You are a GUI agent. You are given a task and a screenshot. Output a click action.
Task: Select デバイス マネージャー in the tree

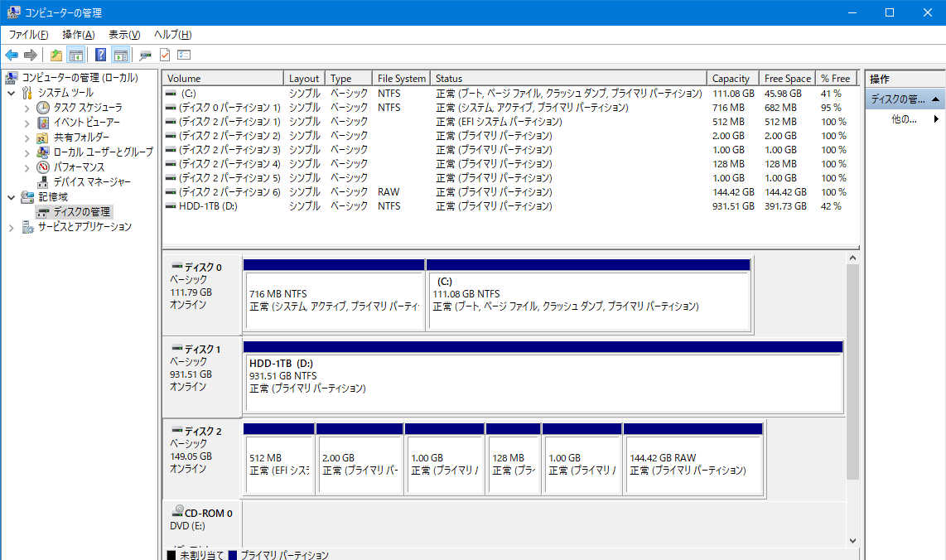point(92,182)
